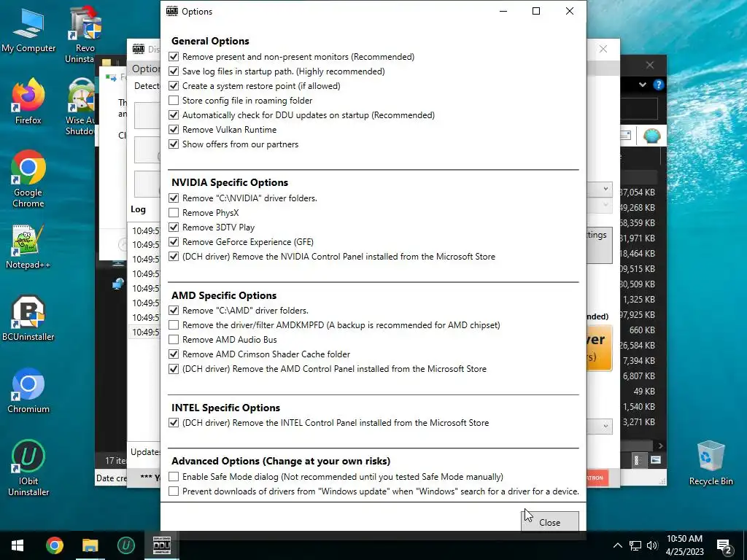This screenshot has height=560, width=747.
Task: Switch to details view icon in file window
Action: 637,460
